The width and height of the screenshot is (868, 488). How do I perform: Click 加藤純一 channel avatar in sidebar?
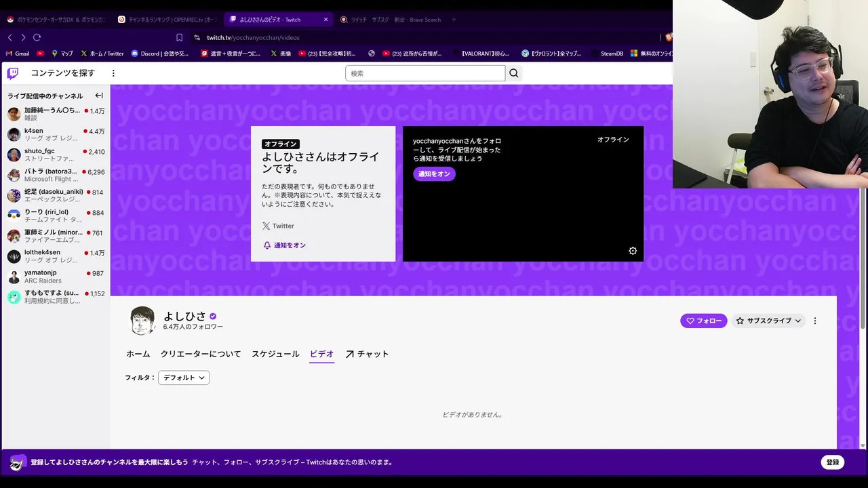point(14,114)
